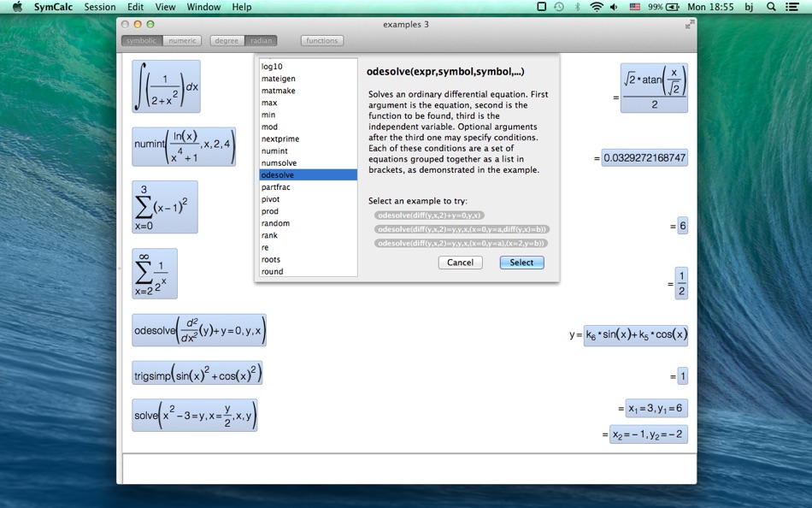The height and width of the screenshot is (508, 812).
Task: Click the solve expression box
Action: [195, 416]
